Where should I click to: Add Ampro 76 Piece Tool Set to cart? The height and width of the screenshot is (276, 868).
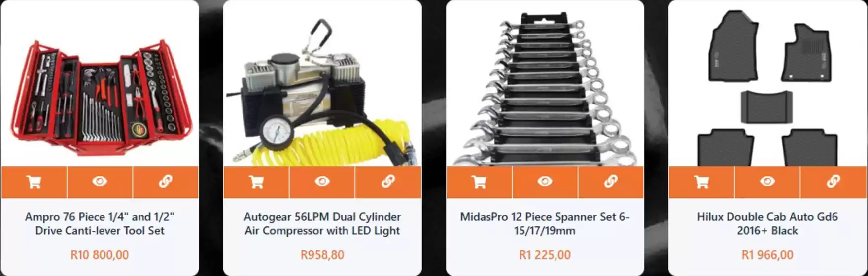tap(34, 182)
